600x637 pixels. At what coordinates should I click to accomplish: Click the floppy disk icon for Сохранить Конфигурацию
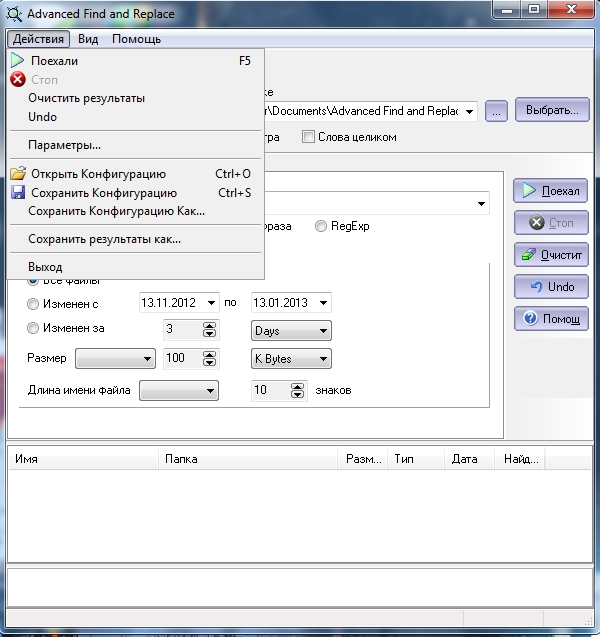coord(18,192)
